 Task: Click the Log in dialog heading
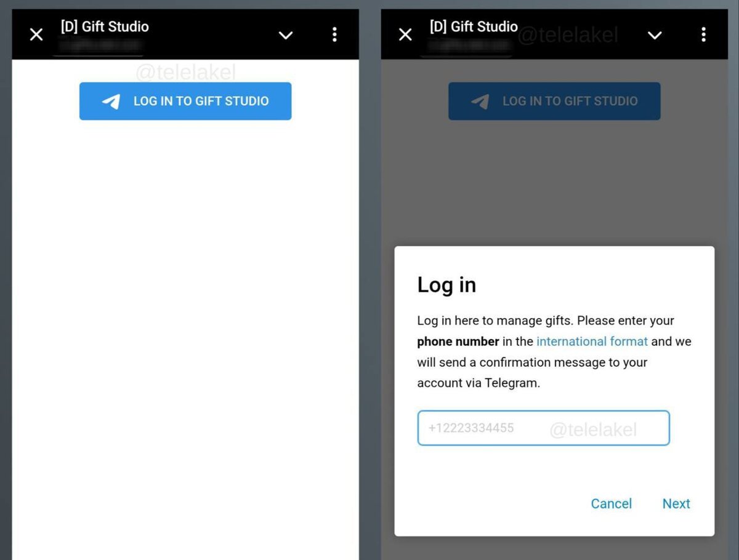click(x=446, y=285)
